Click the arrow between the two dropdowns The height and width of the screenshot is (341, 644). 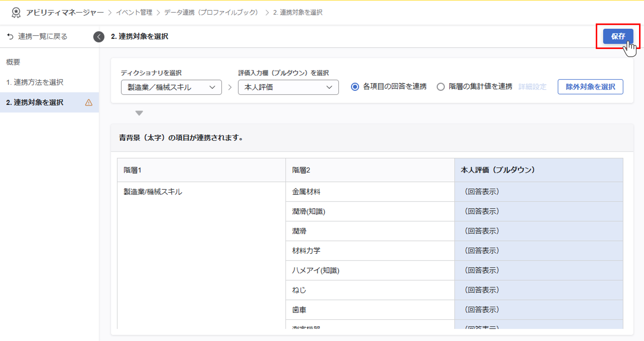click(230, 87)
